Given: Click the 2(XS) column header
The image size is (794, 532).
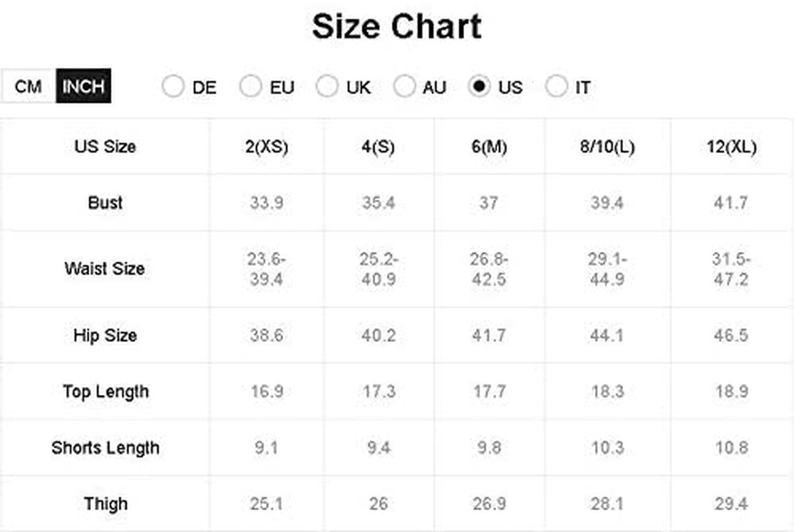Looking at the screenshot, I should [x=267, y=147].
